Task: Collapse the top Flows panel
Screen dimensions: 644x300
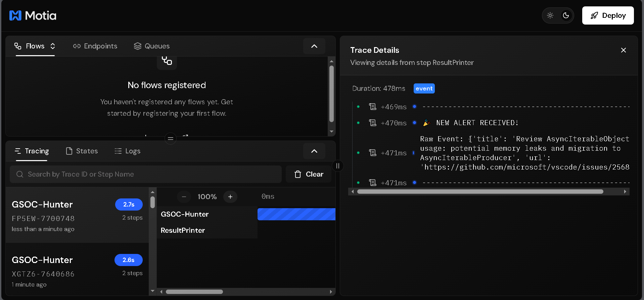Action: (314, 46)
